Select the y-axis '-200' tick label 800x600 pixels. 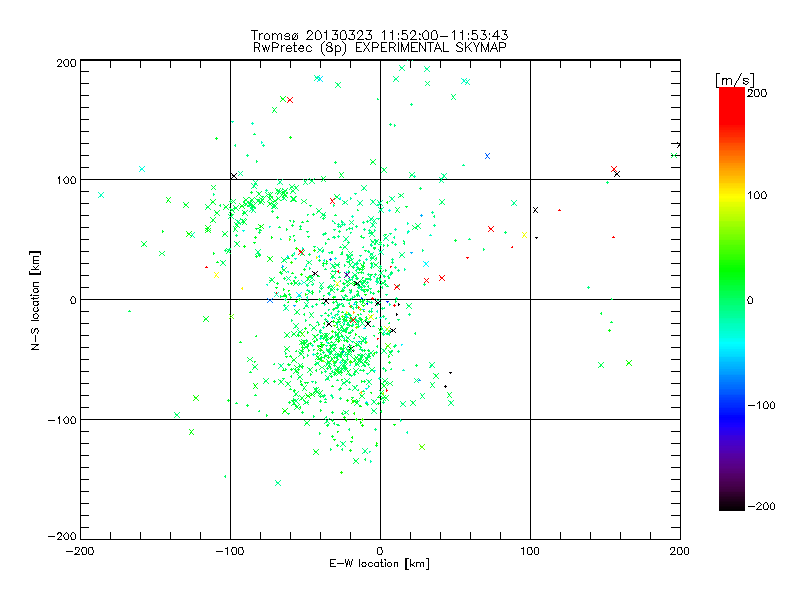pos(62,536)
